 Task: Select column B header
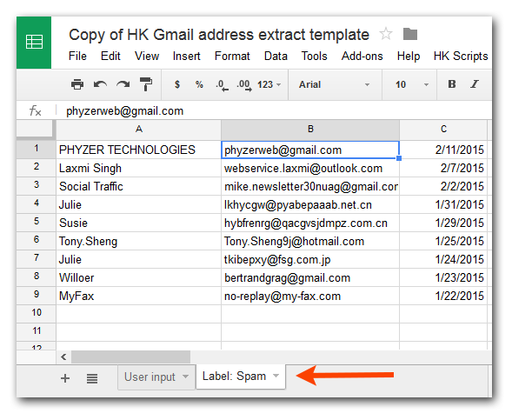(310, 130)
